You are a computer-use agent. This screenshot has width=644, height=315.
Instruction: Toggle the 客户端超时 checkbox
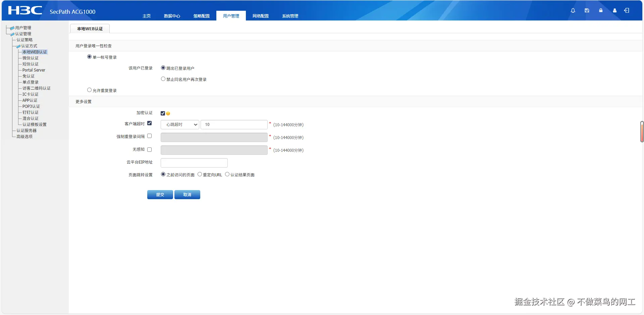point(149,123)
